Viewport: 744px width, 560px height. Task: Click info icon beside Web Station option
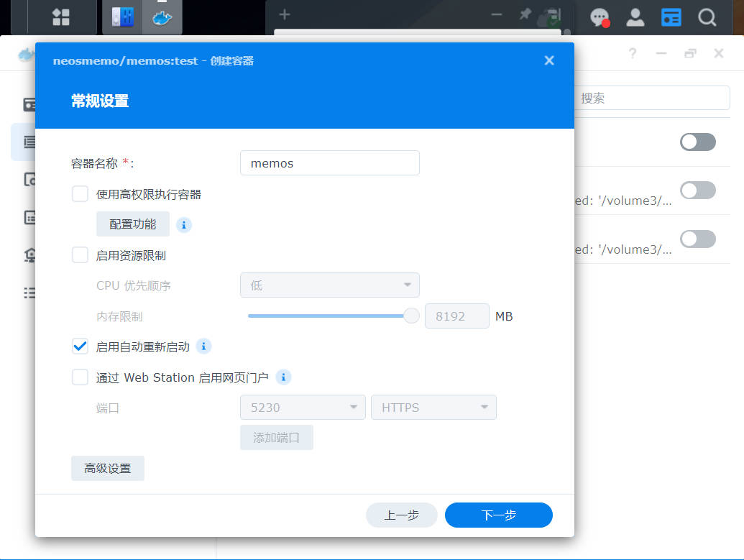pyautogui.click(x=283, y=377)
